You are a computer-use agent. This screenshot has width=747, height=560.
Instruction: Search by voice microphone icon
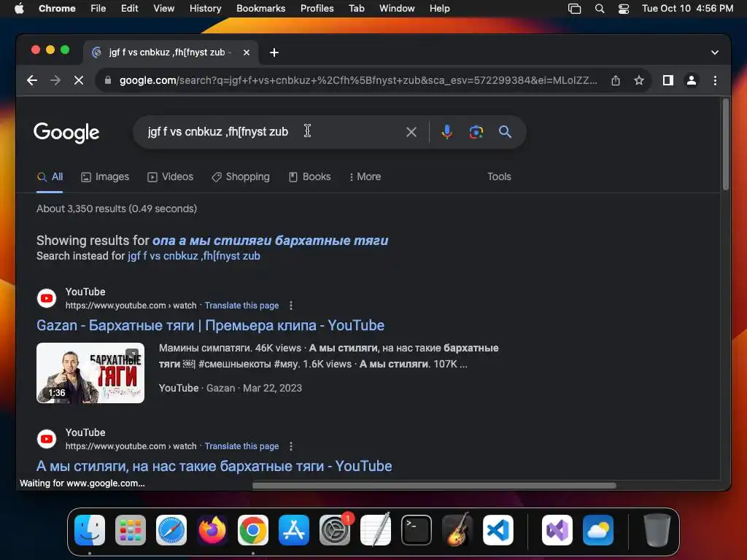click(446, 132)
